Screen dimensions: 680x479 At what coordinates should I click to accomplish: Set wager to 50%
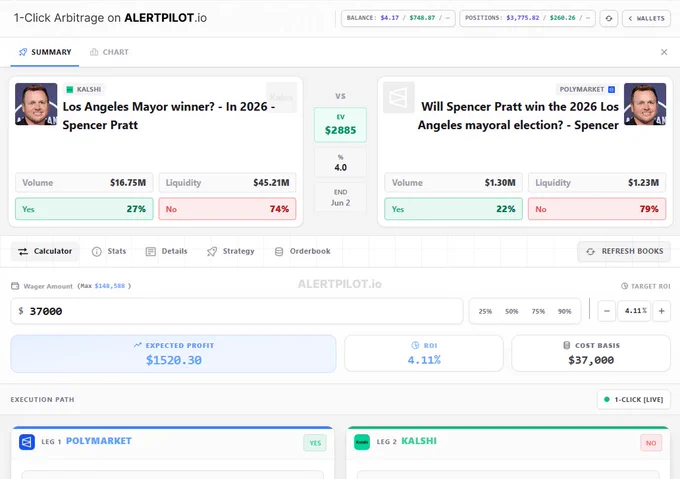click(512, 311)
